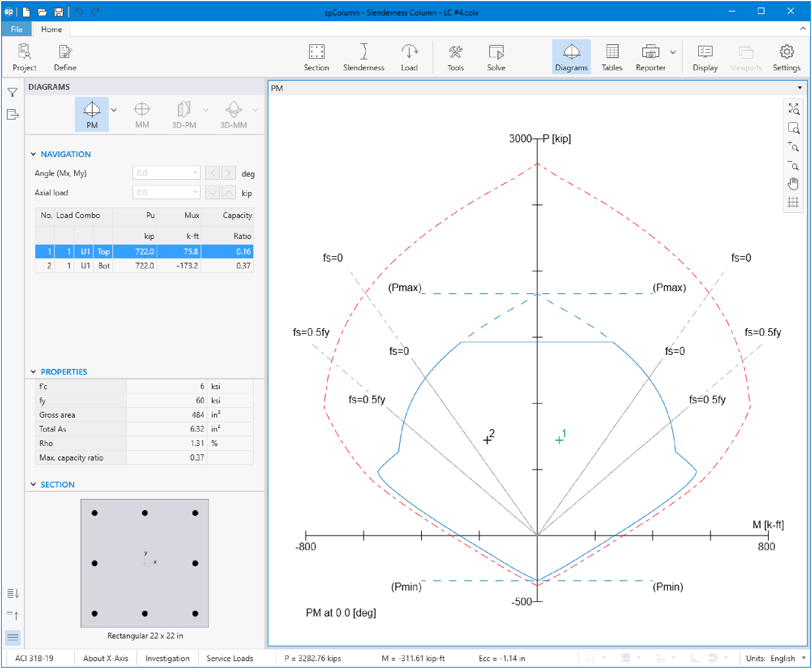Save the current column file
The width and height of the screenshot is (812, 668).
58,12
